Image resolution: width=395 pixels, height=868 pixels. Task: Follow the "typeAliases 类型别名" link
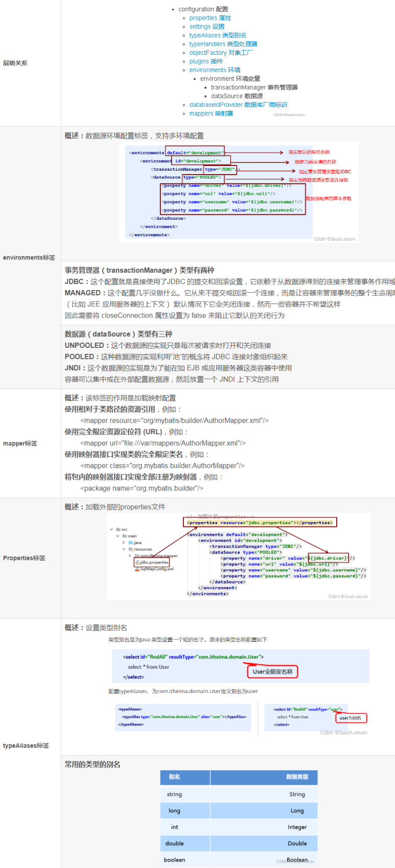218,35
